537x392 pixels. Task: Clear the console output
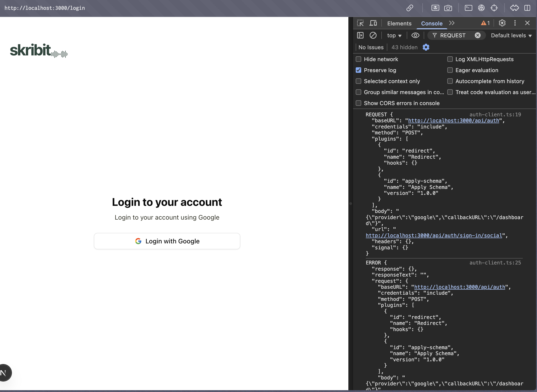pyautogui.click(x=373, y=35)
